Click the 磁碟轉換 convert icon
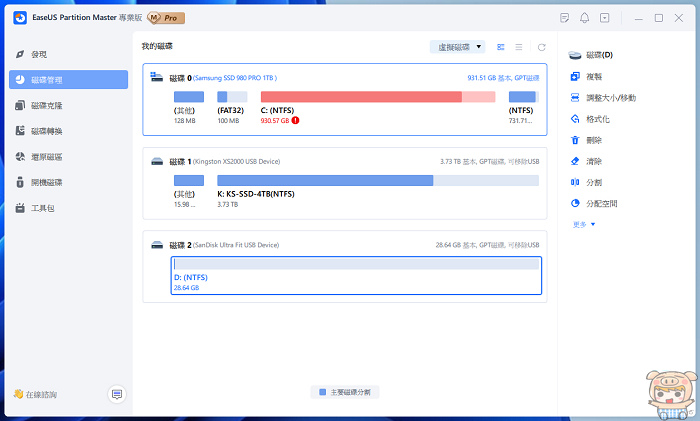The height and width of the screenshot is (421, 700). point(20,130)
